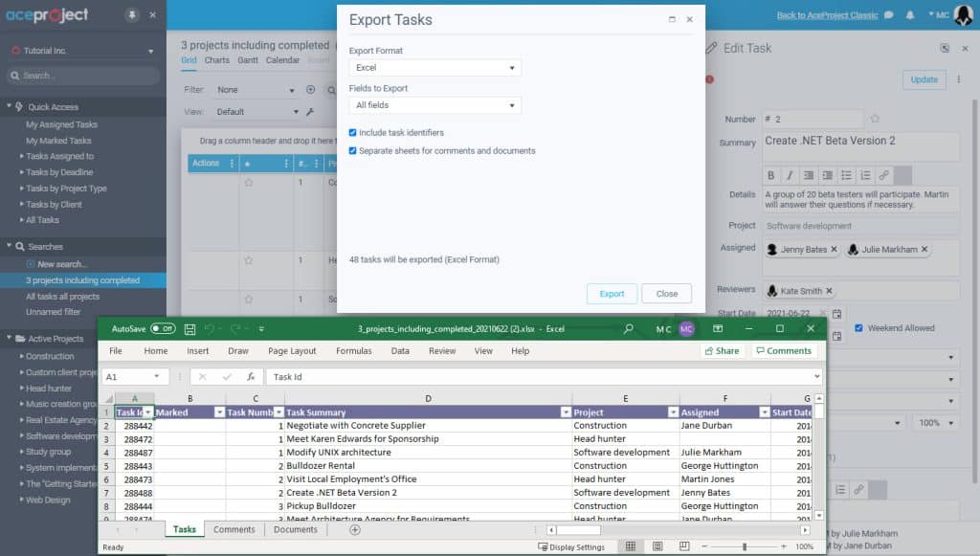
Task: Open the Fields to Export dropdown
Action: (513, 105)
